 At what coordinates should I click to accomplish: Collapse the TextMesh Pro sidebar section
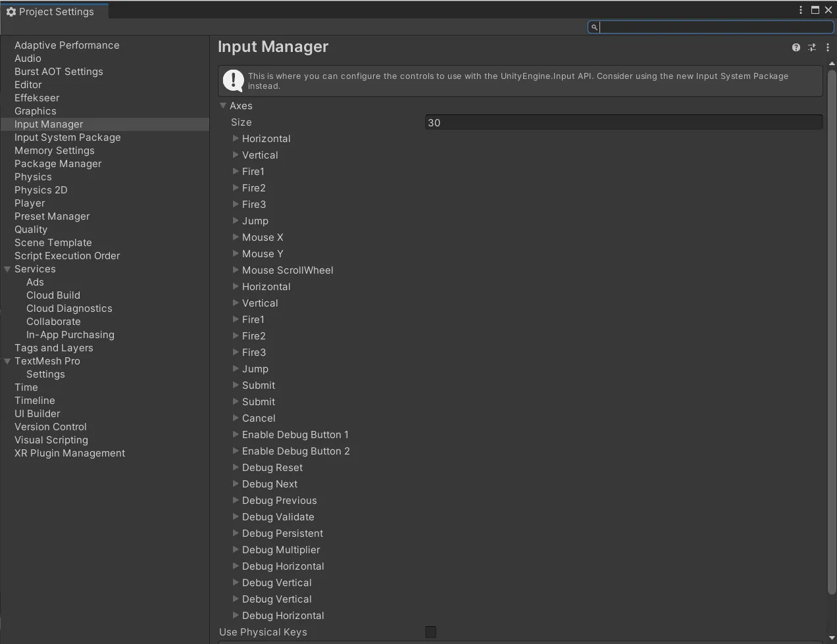pyautogui.click(x=7, y=361)
